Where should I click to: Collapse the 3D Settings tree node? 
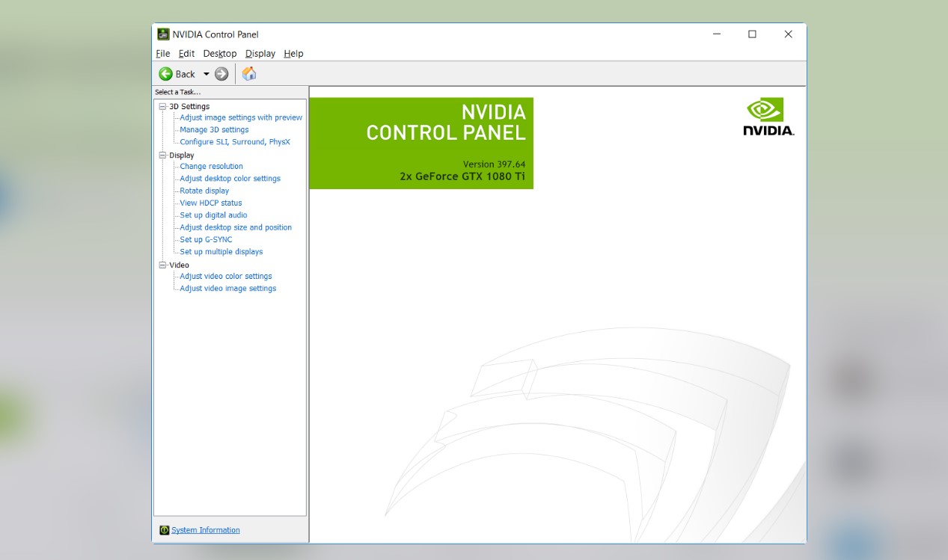pyautogui.click(x=162, y=107)
